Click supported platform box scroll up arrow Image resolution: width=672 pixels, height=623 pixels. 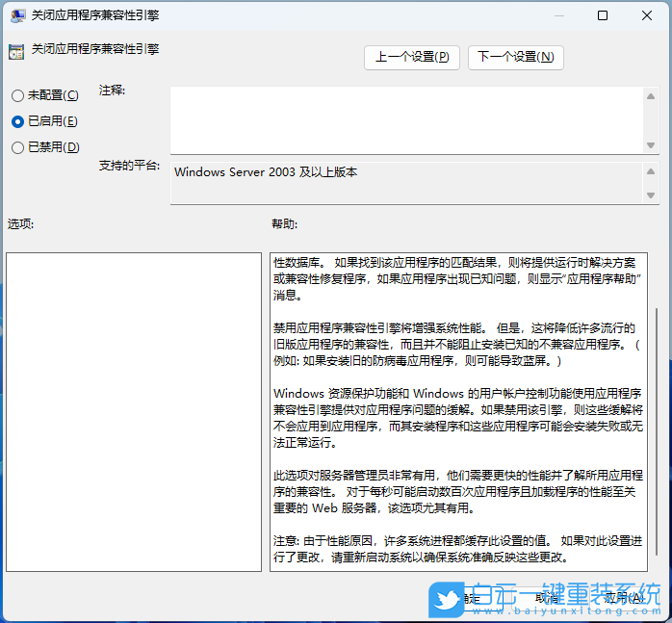coord(651,171)
